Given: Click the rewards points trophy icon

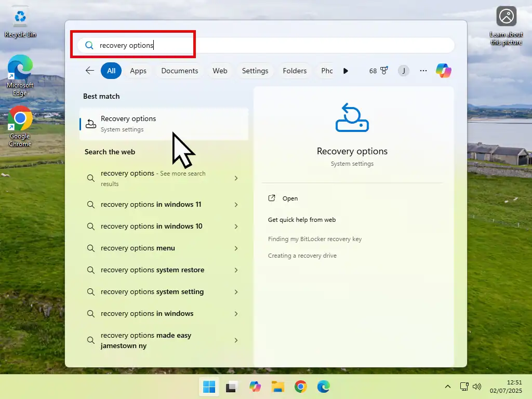Looking at the screenshot, I should point(384,71).
